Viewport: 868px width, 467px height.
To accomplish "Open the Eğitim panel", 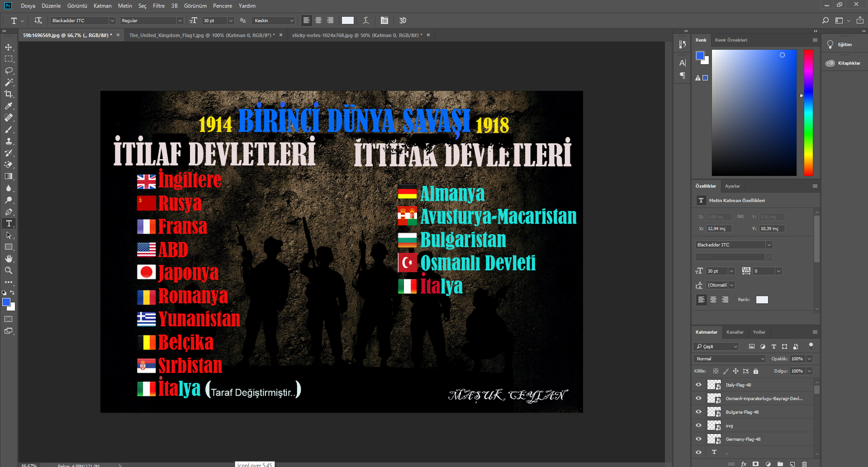I will pos(844,45).
